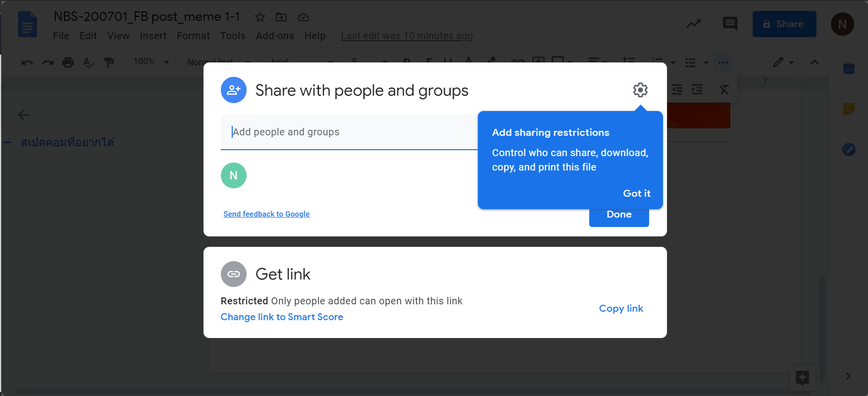Expand the bulleted list options arrow
The width and height of the screenshot is (868, 396).
tap(706, 62)
